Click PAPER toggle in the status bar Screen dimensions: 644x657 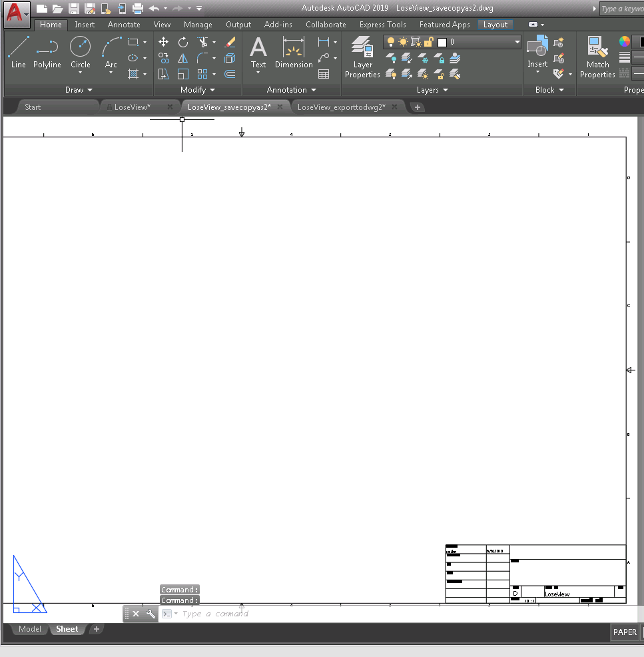(625, 632)
